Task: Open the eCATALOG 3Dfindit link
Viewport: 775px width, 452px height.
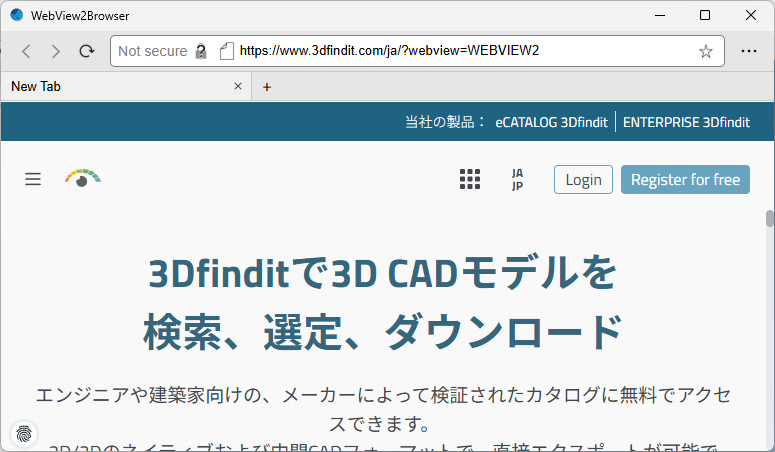Action: [551, 121]
